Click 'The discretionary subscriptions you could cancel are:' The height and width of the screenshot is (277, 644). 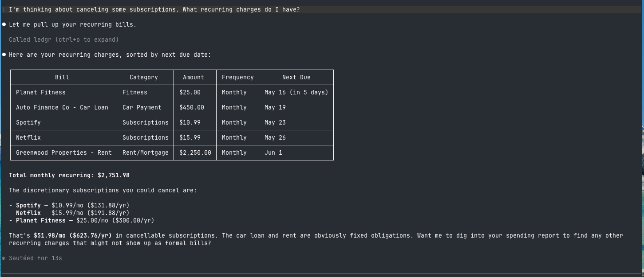tap(103, 191)
